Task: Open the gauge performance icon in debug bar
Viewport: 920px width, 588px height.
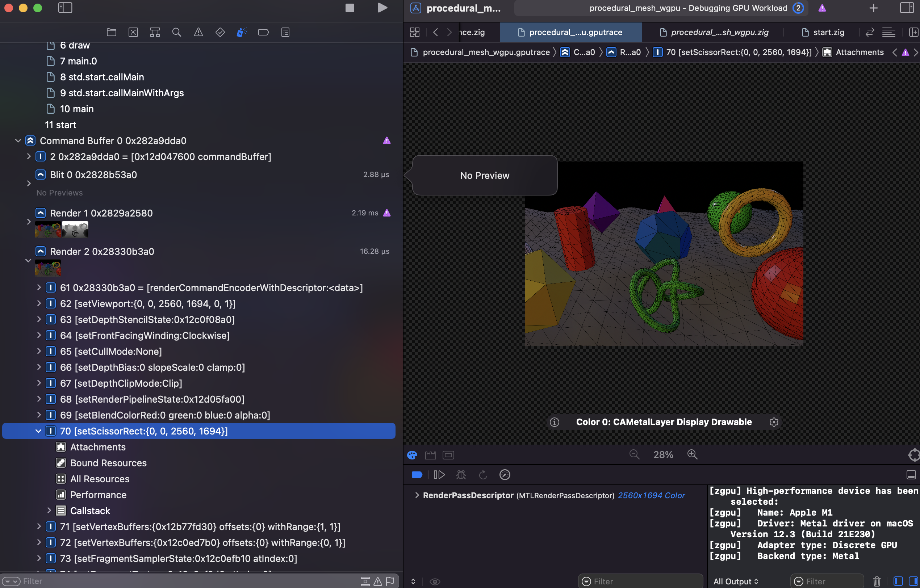Action: click(505, 475)
